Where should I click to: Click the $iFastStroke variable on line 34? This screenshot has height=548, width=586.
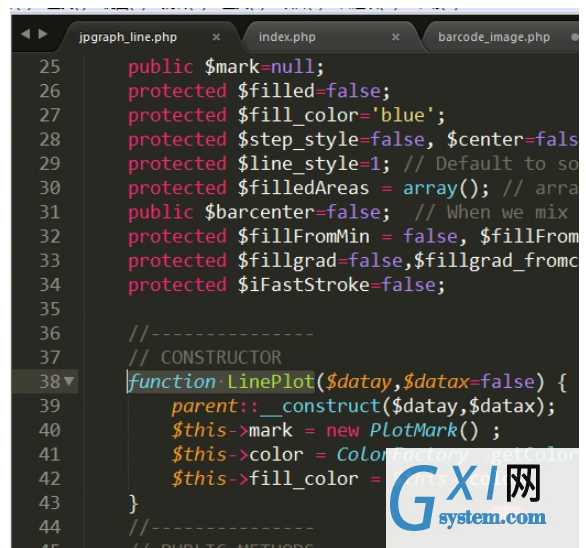[304, 285]
